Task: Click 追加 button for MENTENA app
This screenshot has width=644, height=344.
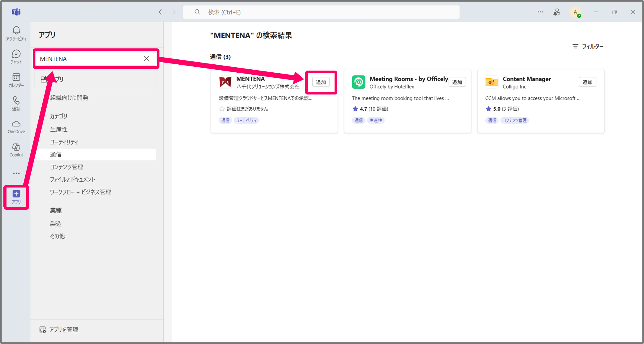Action: pyautogui.click(x=321, y=82)
